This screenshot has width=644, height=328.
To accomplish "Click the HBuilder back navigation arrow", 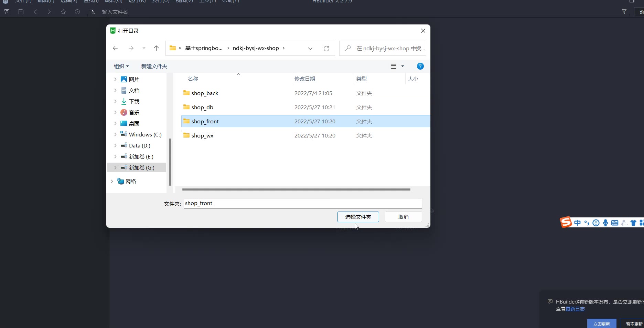I will pyautogui.click(x=35, y=12).
